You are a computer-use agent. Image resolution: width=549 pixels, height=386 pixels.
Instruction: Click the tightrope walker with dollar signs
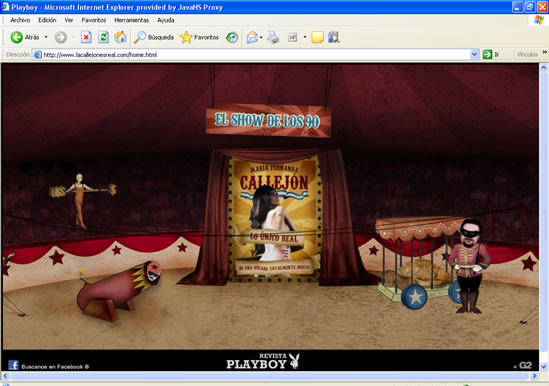coord(81,200)
